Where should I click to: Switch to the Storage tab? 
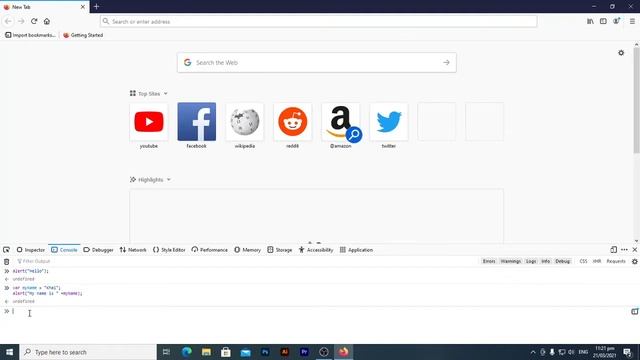point(280,250)
